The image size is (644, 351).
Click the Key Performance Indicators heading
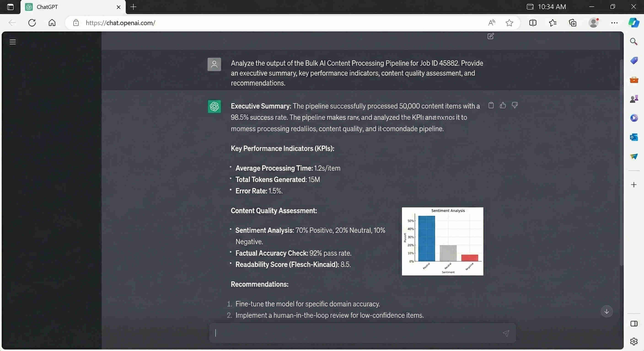point(282,148)
